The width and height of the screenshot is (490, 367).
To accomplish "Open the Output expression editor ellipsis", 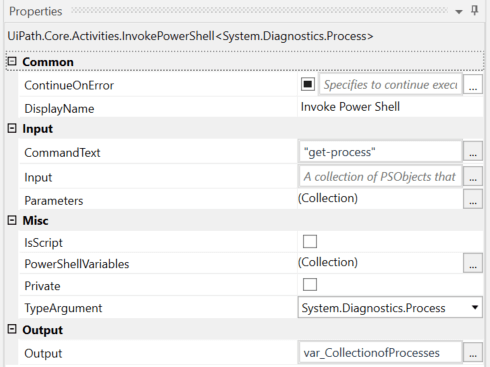I will 473,352.
